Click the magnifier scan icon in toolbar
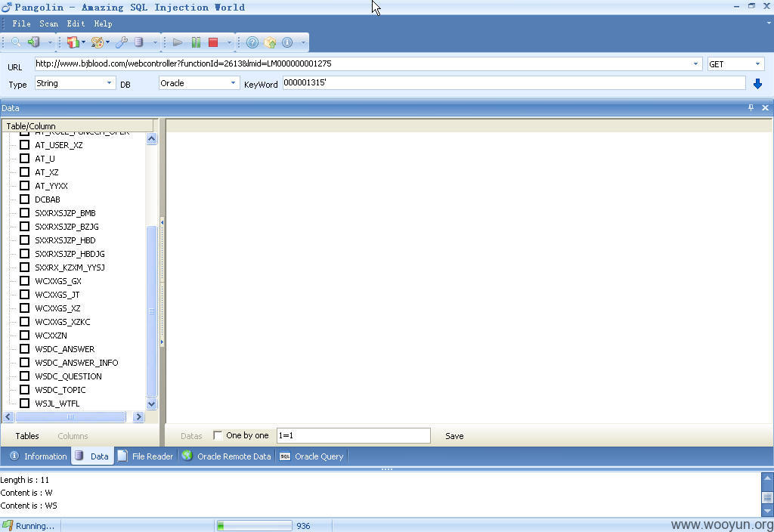Image resolution: width=774 pixels, height=532 pixels. pos(16,42)
